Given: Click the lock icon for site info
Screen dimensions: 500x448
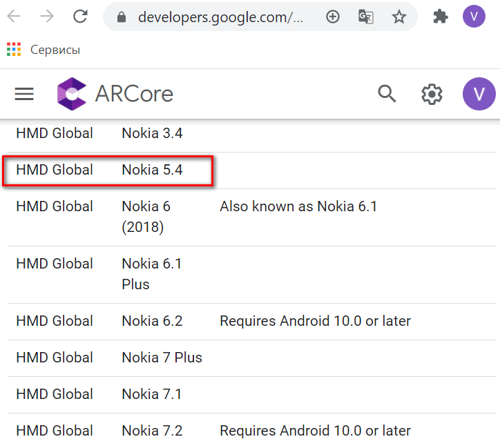Looking at the screenshot, I should pyautogui.click(x=122, y=17).
